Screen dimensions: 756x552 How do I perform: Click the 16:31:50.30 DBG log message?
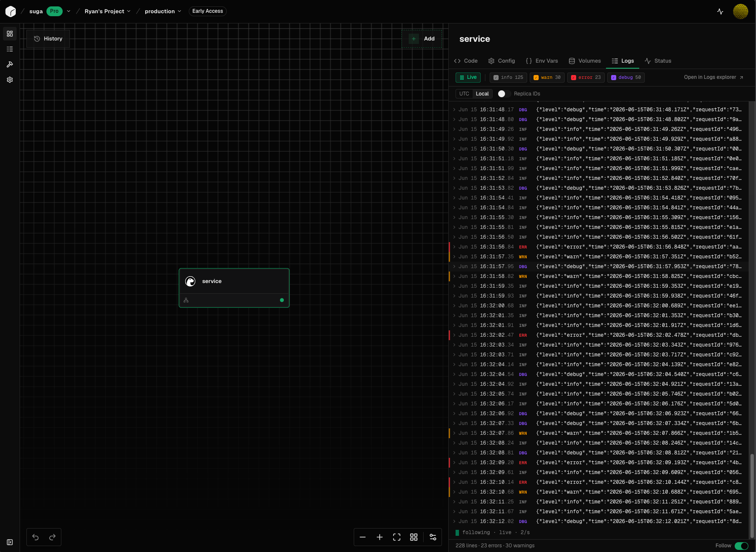[x=639, y=149]
